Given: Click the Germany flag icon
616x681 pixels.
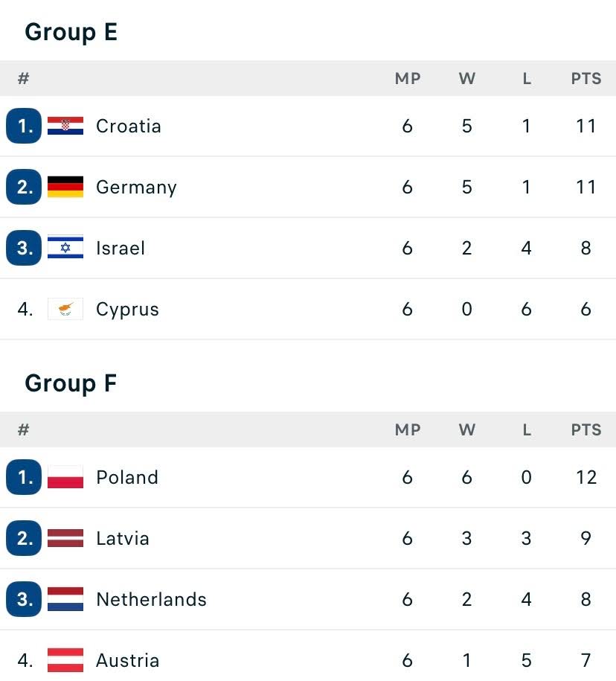Looking at the screenshot, I should pos(65,187).
